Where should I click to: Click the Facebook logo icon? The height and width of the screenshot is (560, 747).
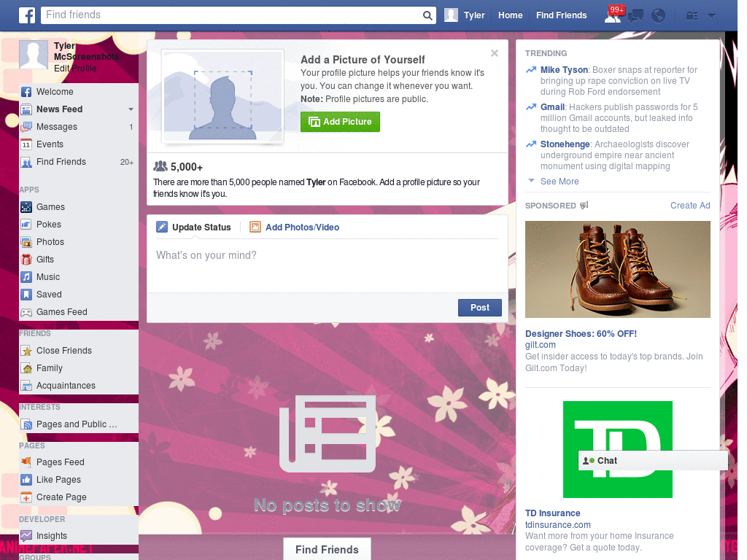pyautogui.click(x=27, y=15)
